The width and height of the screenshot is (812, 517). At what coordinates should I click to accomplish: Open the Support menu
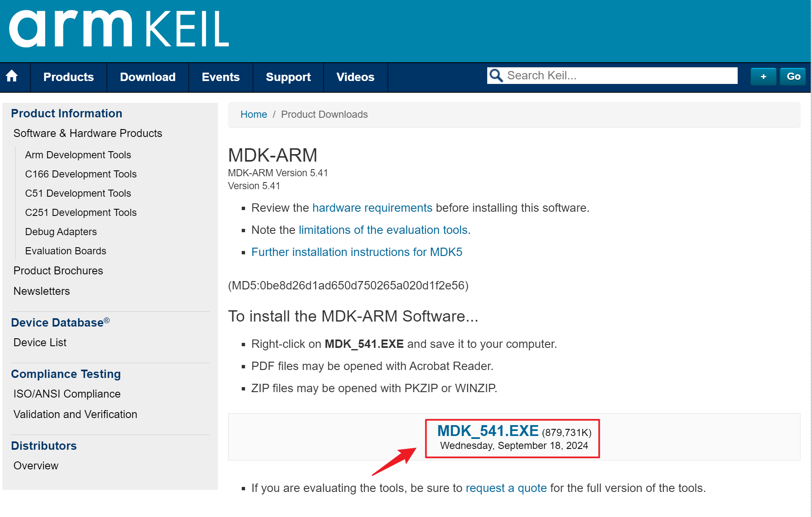288,77
